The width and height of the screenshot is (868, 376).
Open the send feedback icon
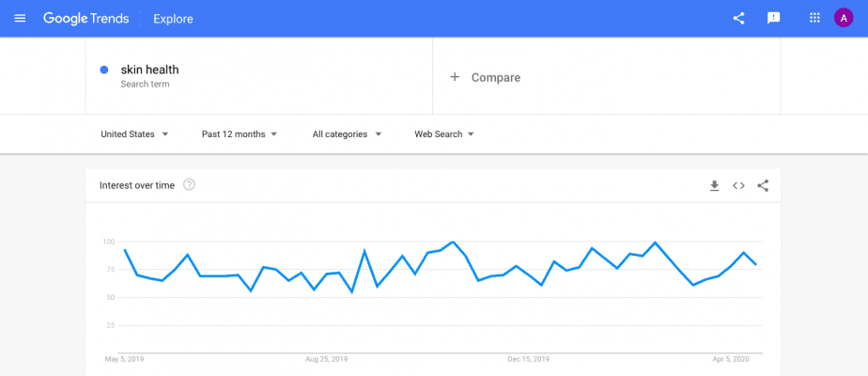point(773,18)
